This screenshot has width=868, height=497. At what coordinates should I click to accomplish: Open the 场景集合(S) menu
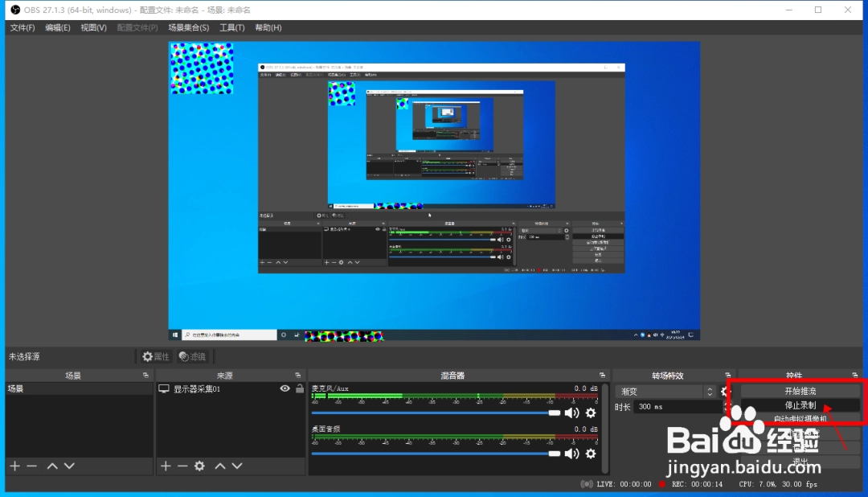coord(189,27)
